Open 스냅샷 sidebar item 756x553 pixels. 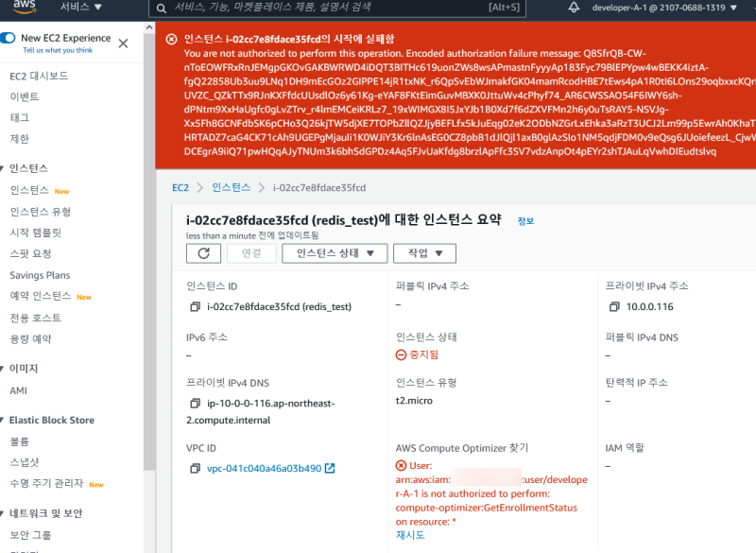click(25, 462)
